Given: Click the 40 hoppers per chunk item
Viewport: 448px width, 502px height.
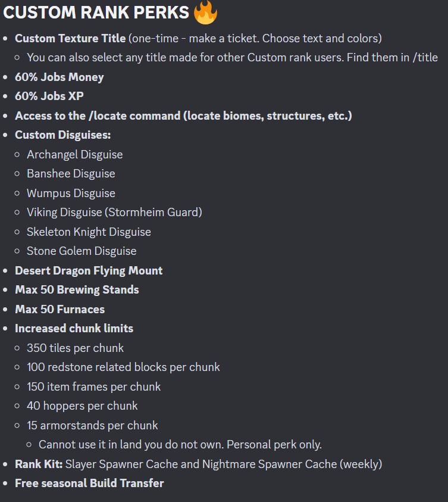Looking at the screenshot, I should click(82, 406).
